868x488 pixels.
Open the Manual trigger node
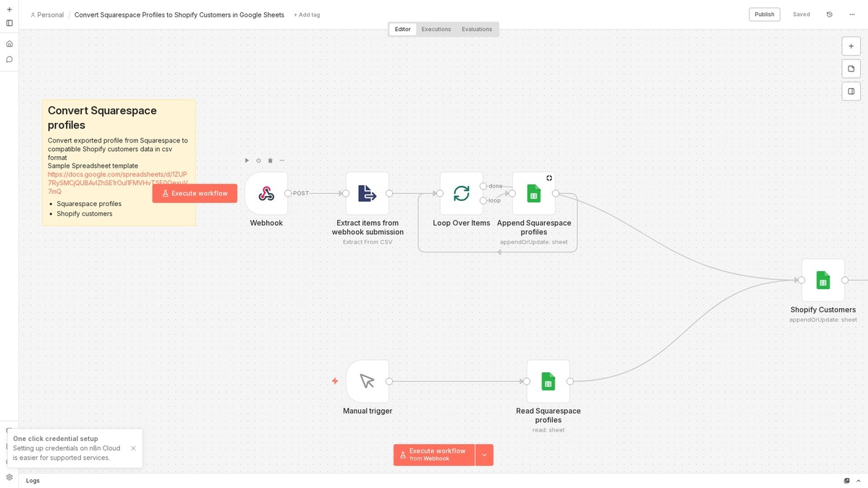tap(367, 381)
